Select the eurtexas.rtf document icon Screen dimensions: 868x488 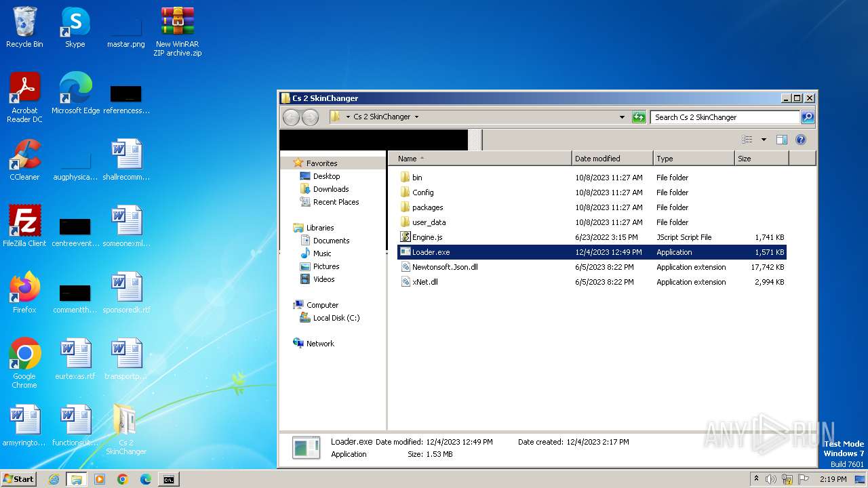pos(75,360)
